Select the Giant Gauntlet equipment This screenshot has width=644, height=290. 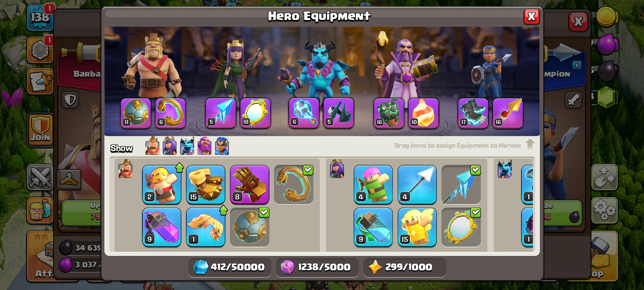point(250,184)
